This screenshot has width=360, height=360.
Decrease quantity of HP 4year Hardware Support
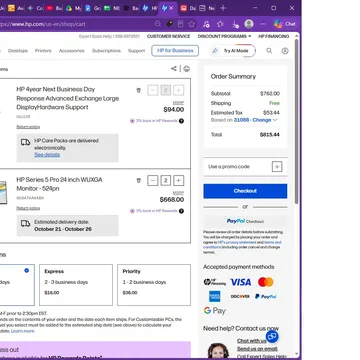click(153, 90)
